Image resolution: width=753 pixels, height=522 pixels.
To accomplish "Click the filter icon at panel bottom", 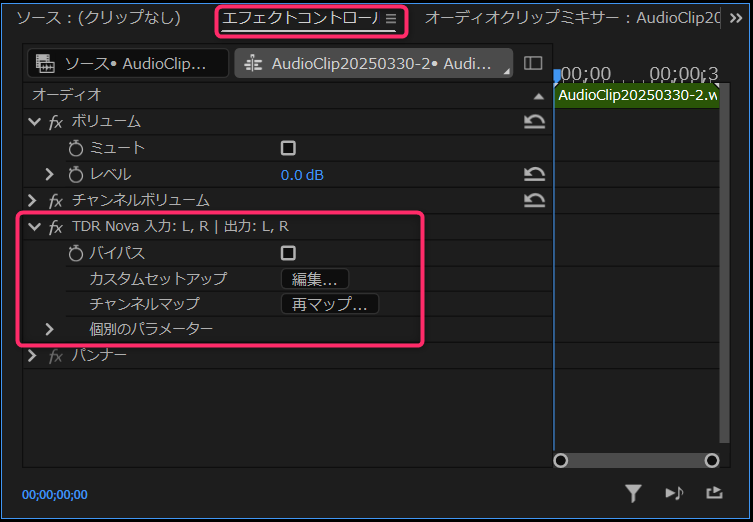I will tap(632, 492).
